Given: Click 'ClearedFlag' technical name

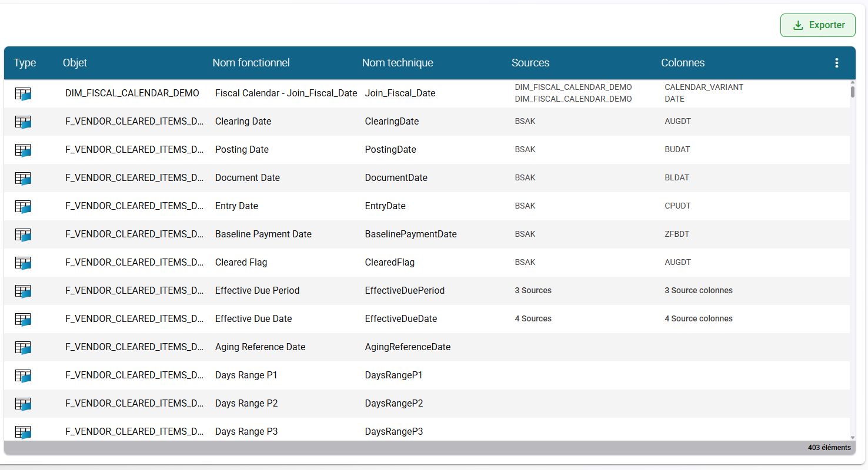Looking at the screenshot, I should 390,262.
